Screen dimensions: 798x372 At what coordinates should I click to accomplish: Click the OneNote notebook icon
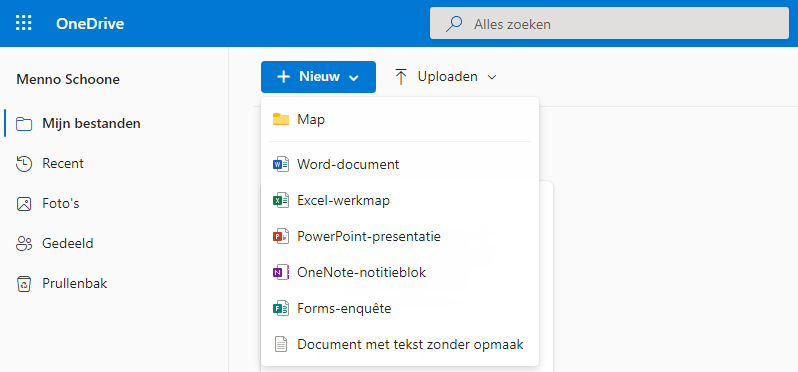[x=280, y=273]
